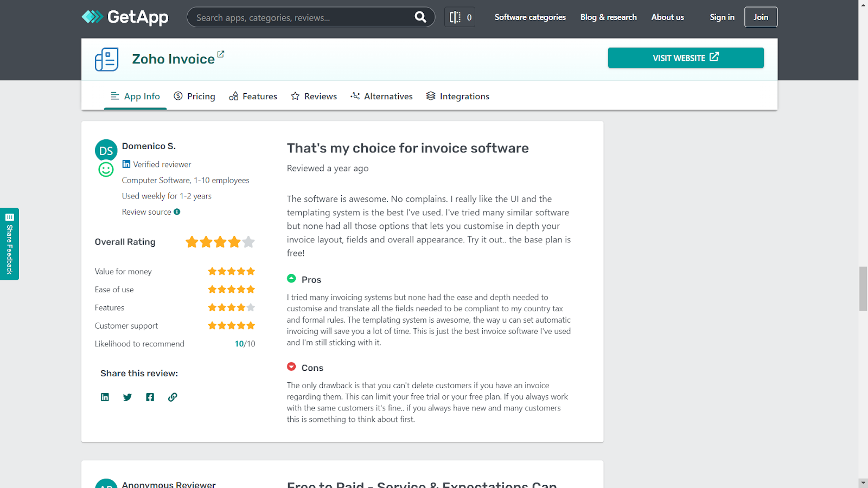Viewport: 868px width, 488px height.
Task: Click "Used weekly for 1-2 years" text
Action: coord(167,196)
